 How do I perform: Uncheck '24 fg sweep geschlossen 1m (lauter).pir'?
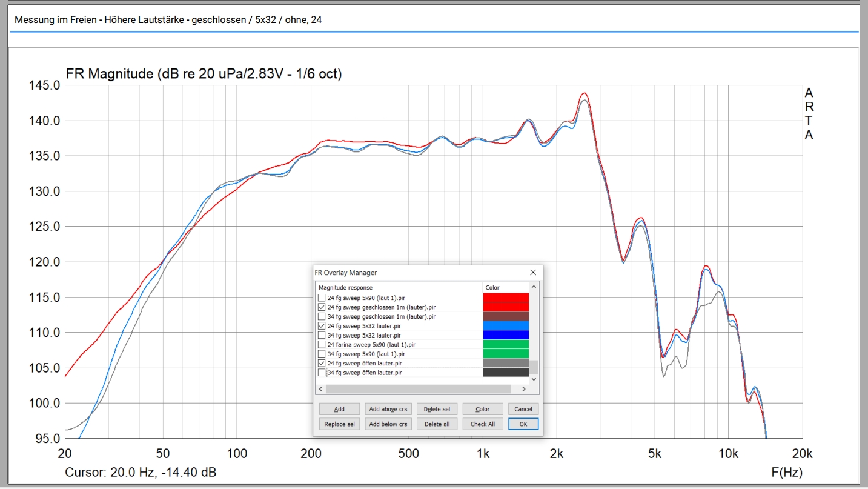321,307
